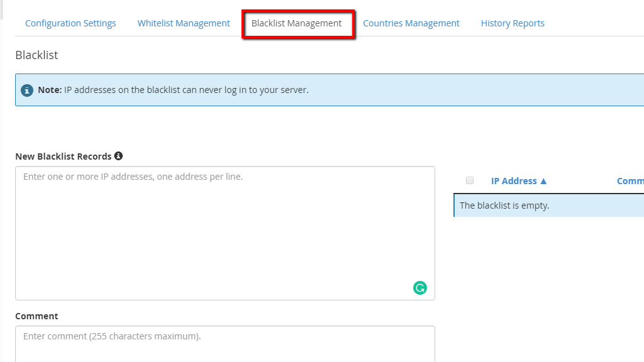Focus the Comment input field
Image resolution: width=644 pixels, height=362 pixels.
point(225,344)
